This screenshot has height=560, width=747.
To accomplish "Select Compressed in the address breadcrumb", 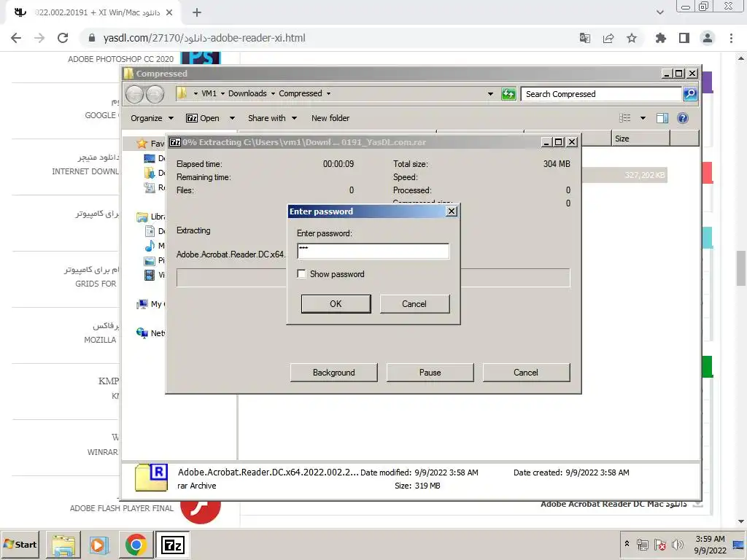I will (x=300, y=93).
